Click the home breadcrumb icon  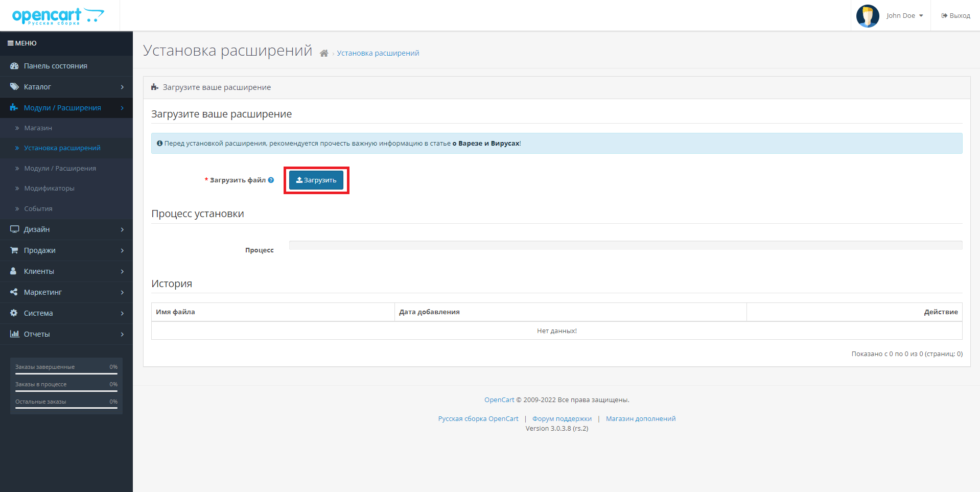point(324,53)
